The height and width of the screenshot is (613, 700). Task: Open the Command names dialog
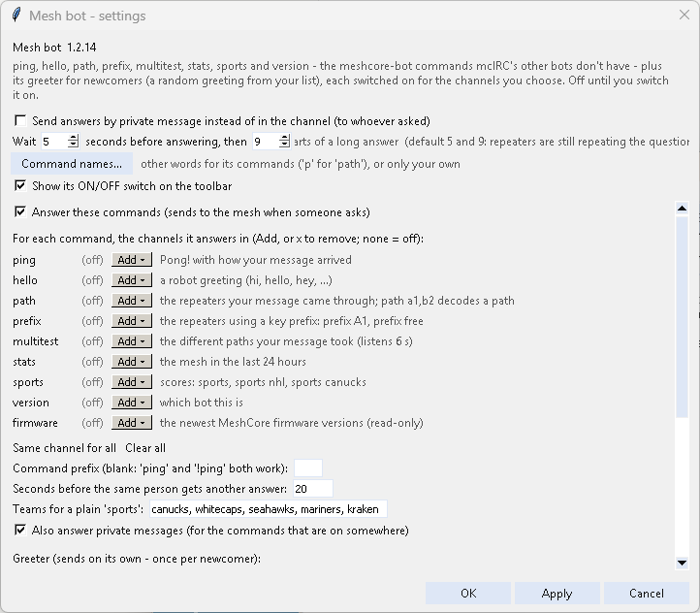[x=72, y=164]
